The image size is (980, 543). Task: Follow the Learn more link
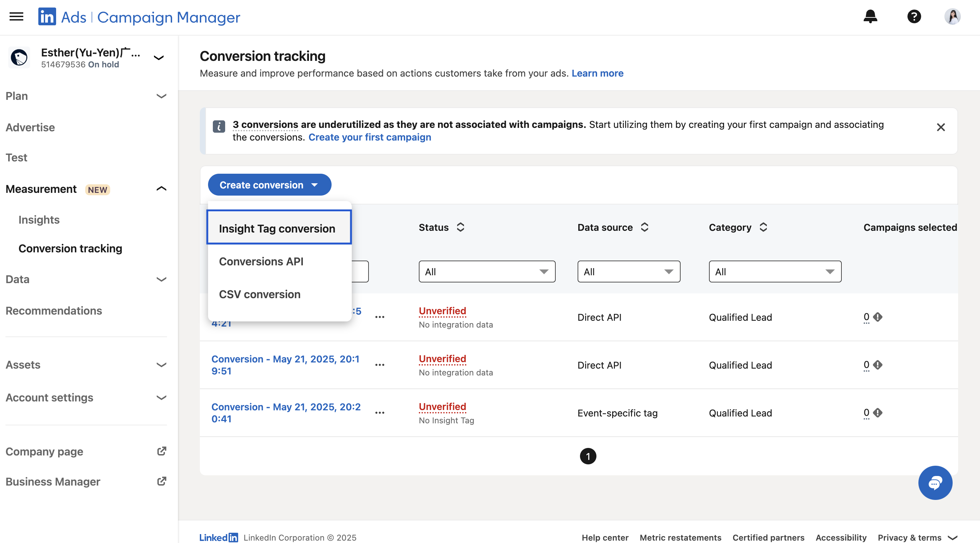[597, 73]
